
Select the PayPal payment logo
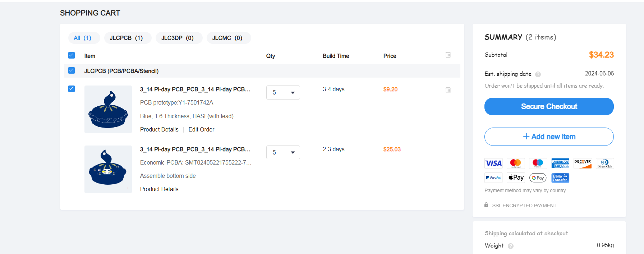pos(493,178)
